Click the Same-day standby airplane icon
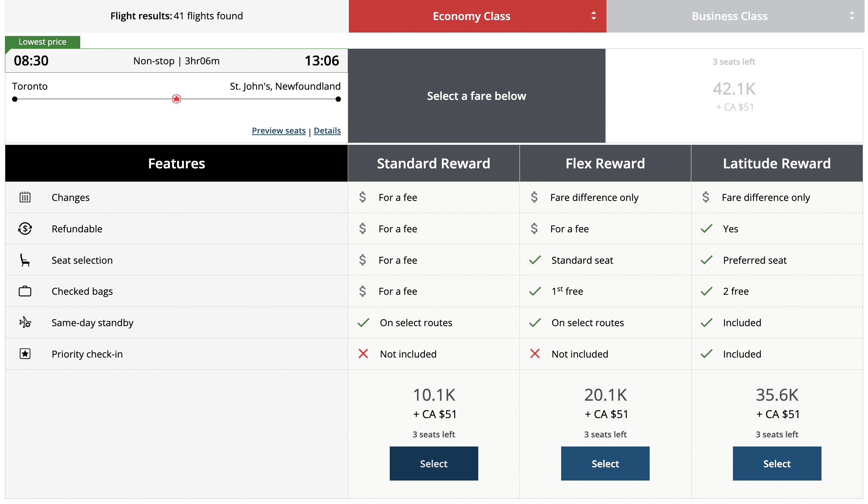This screenshot has width=868, height=504. pos(25,322)
